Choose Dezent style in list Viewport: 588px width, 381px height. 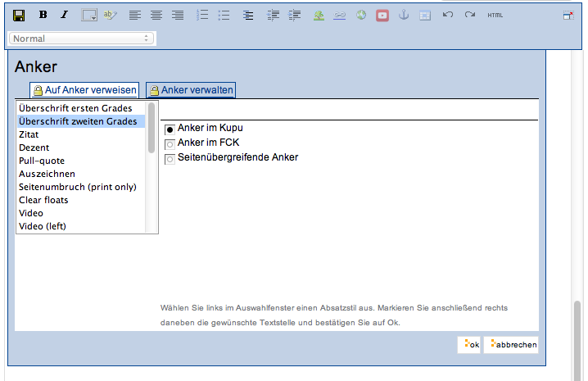click(81, 147)
